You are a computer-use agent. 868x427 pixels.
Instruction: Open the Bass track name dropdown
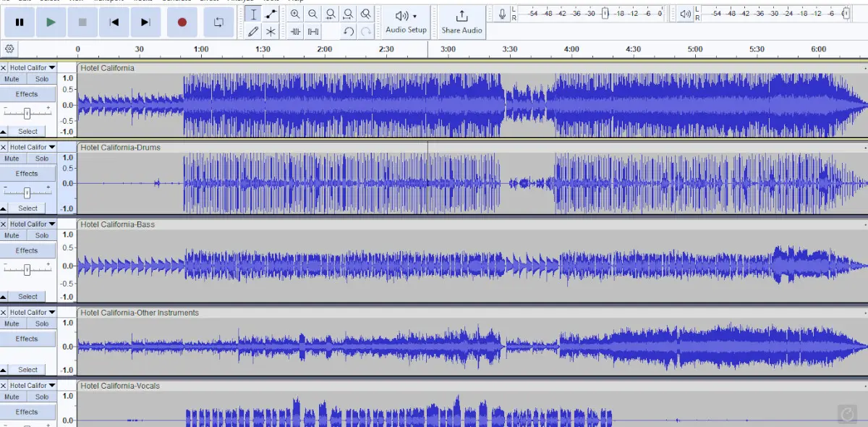33,224
